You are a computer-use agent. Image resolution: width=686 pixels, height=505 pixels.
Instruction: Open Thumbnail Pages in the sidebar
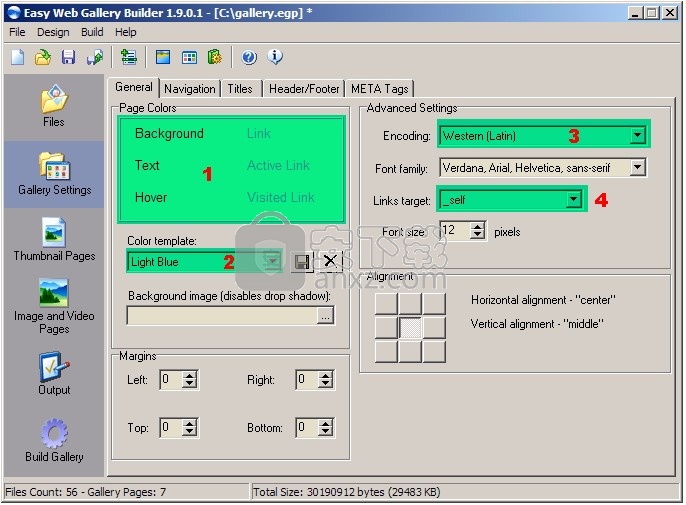54,239
